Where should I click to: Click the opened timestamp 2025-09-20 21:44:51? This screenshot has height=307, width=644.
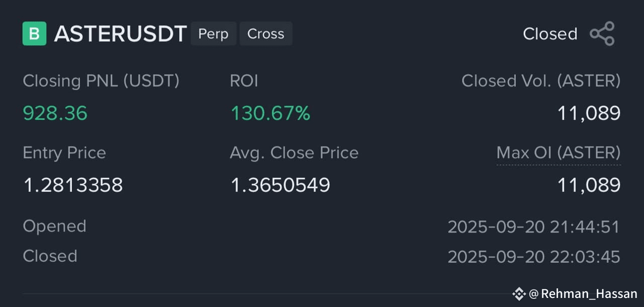click(534, 227)
